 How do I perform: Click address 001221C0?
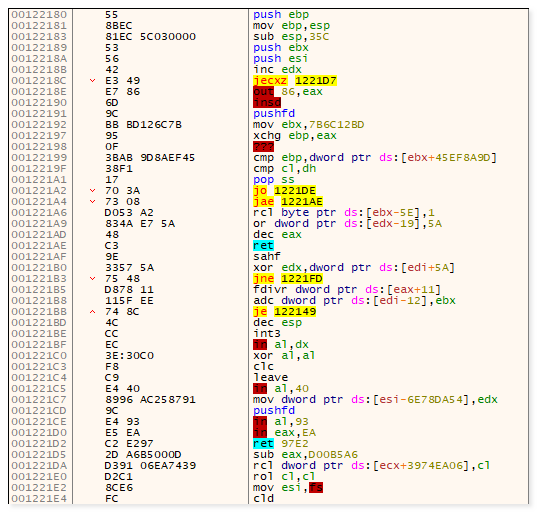coord(39,355)
